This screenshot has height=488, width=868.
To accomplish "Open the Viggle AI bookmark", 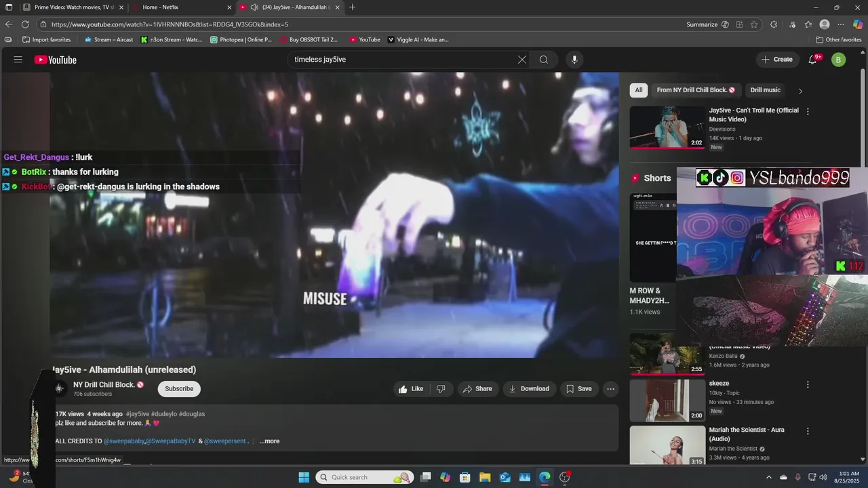I will 418,40.
